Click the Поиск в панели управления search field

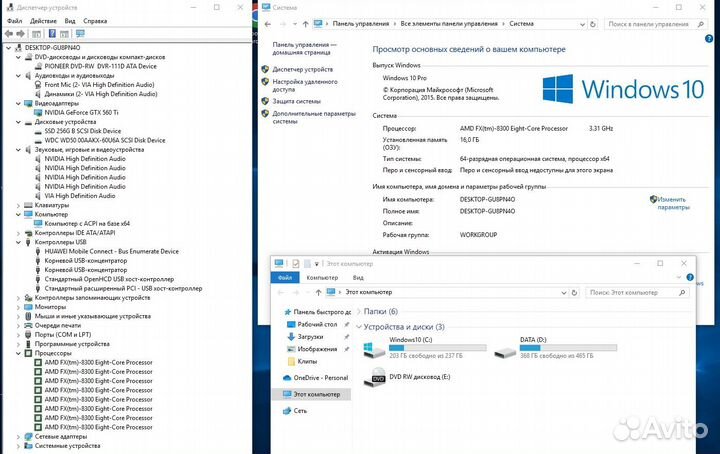[655, 24]
